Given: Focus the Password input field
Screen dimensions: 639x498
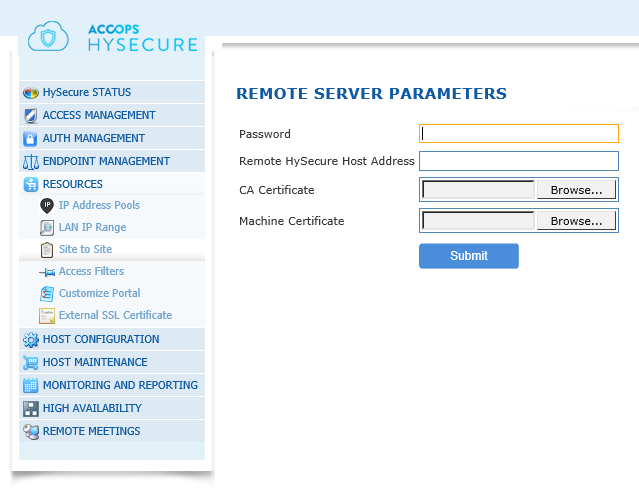Looking at the screenshot, I should click(519, 134).
